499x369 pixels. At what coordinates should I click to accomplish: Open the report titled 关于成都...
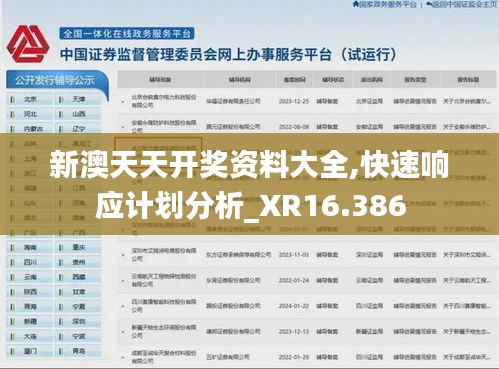point(467,357)
